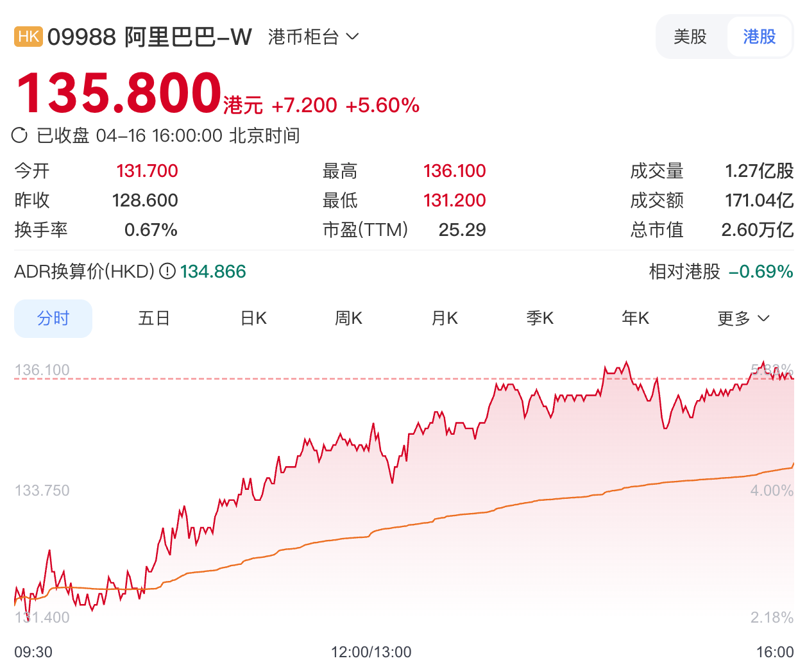Click the price change +7.200
The height and width of the screenshot is (672, 807).
click(x=304, y=105)
